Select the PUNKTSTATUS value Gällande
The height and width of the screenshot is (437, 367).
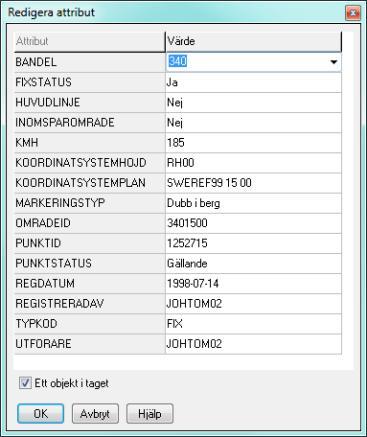[253, 263]
